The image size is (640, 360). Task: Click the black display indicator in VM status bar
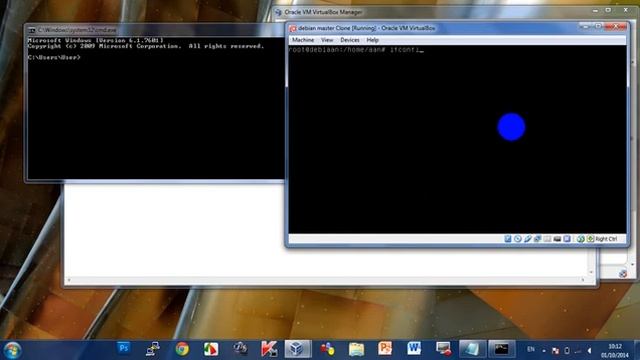[x=557, y=239]
